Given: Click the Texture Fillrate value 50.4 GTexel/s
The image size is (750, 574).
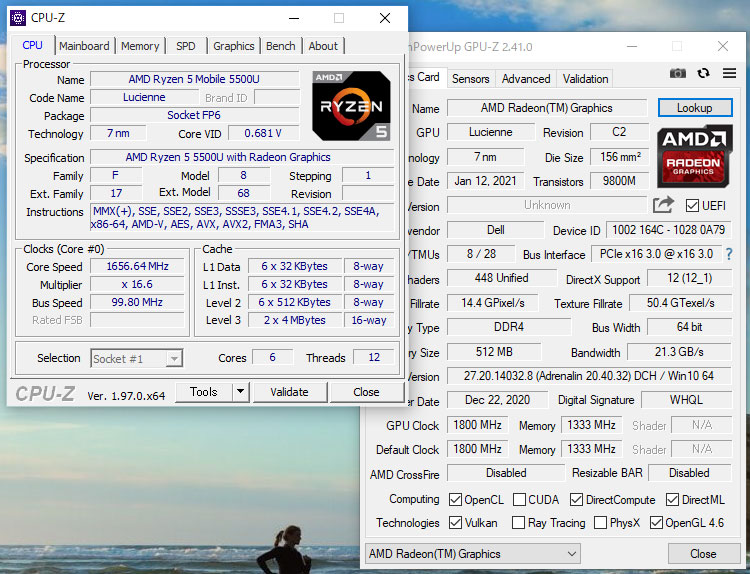Looking at the screenshot, I should [681, 303].
